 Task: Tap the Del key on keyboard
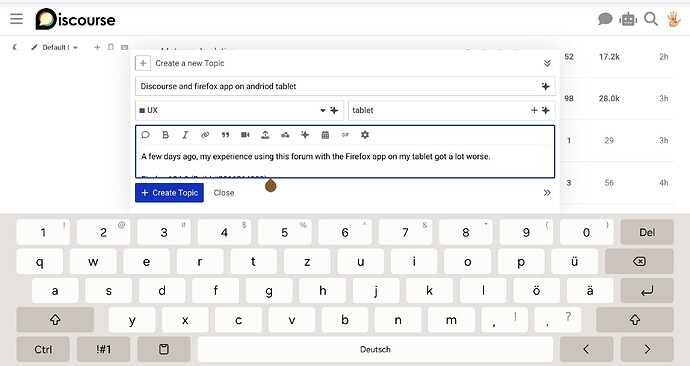647,232
